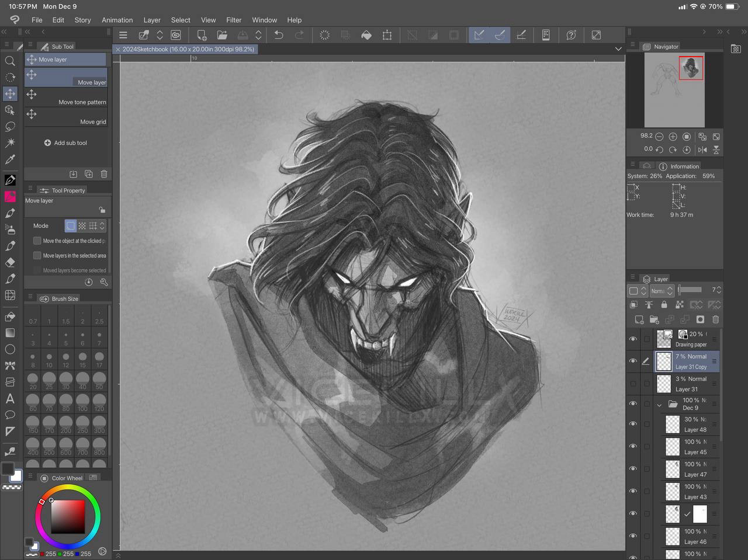Select the Eraser tool
Screen dimensions: 748x560
coord(10,262)
